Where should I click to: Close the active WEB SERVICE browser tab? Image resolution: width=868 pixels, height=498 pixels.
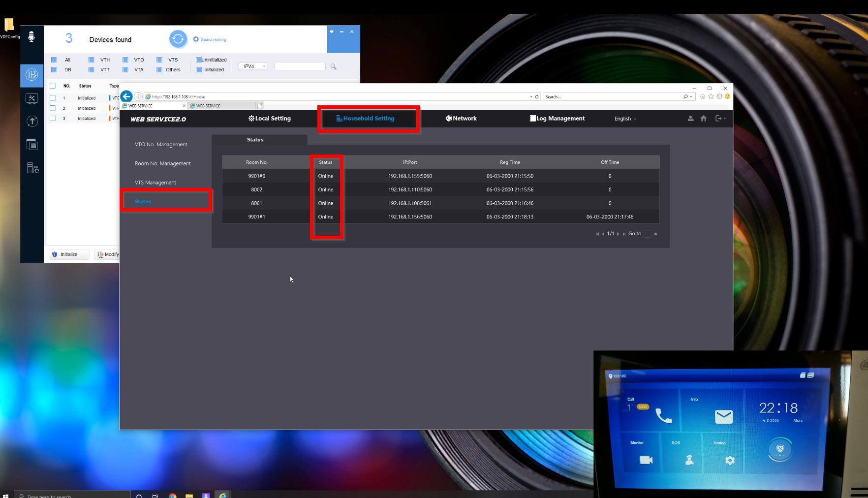click(184, 106)
